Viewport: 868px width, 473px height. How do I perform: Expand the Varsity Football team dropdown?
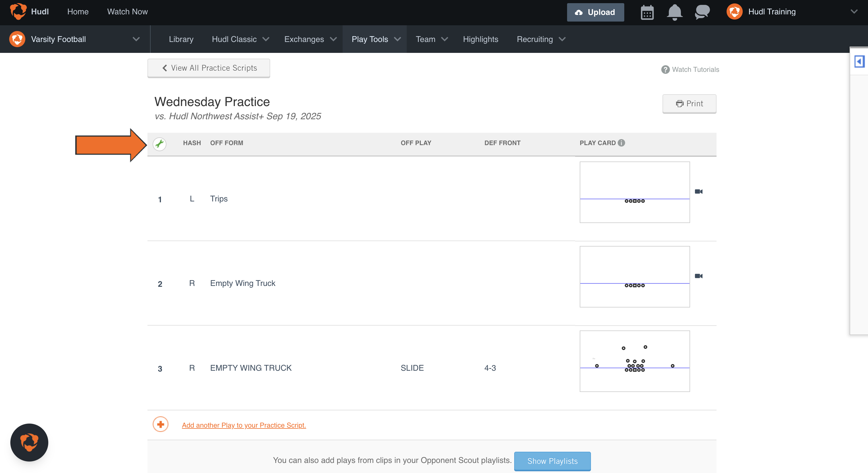136,39
